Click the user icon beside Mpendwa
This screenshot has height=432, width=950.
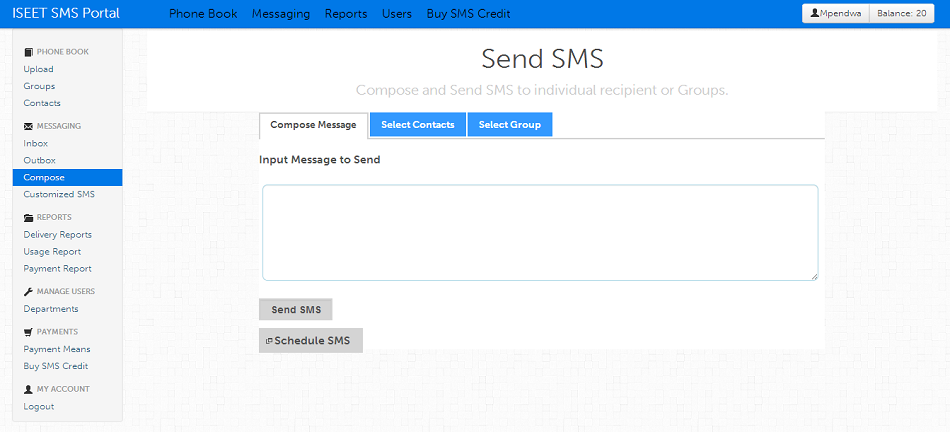pyautogui.click(x=815, y=14)
